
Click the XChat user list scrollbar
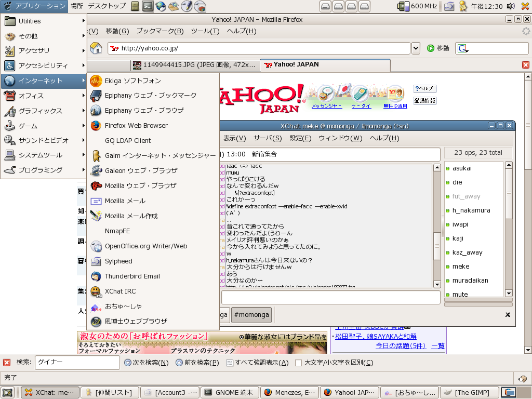click(x=509, y=229)
